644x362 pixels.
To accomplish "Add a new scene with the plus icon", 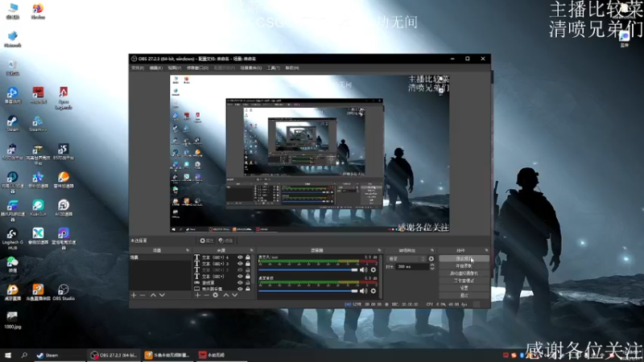I will [x=134, y=295].
